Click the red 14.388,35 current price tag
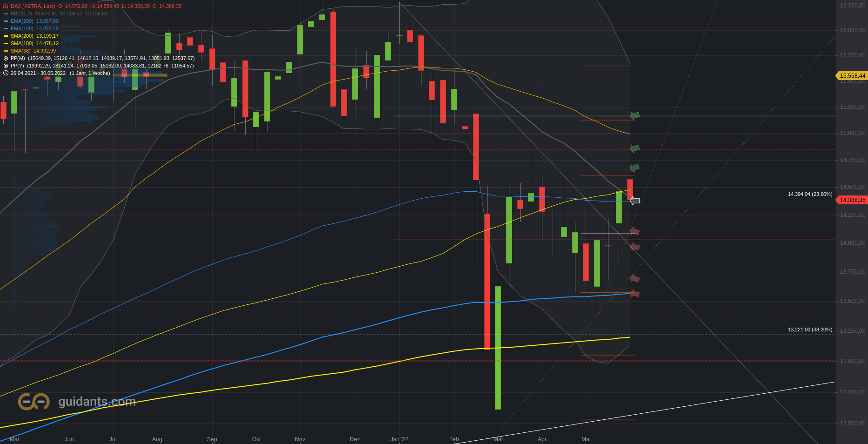 [852, 200]
